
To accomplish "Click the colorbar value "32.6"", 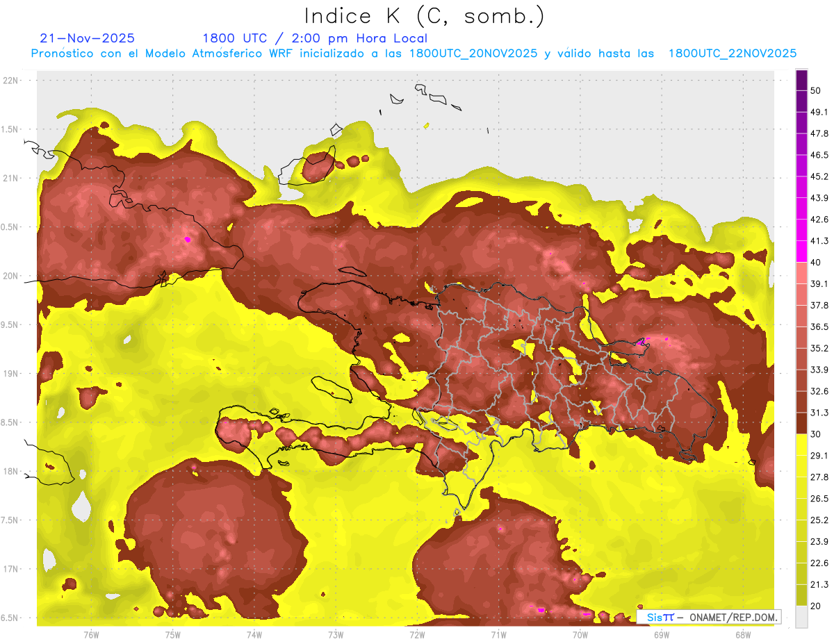I will [x=819, y=391].
